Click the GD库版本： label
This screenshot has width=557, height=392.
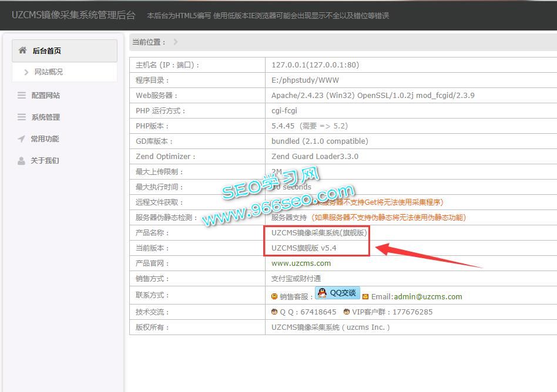tap(154, 141)
